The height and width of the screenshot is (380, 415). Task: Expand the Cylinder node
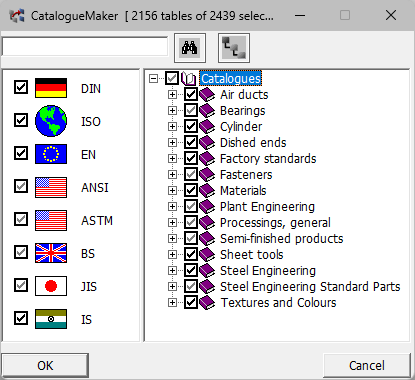click(172, 127)
